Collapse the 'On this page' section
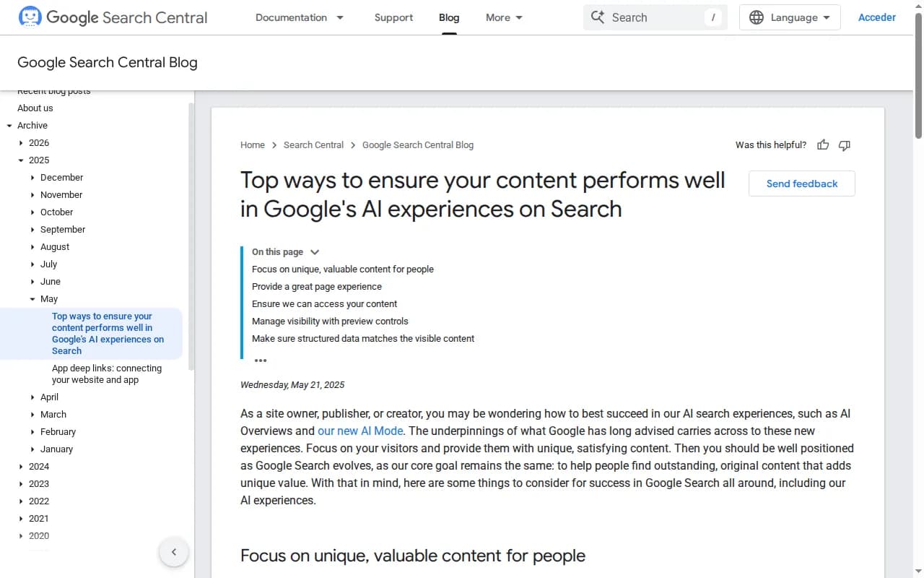Image resolution: width=924 pixels, height=578 pixels. click(315, 251)
